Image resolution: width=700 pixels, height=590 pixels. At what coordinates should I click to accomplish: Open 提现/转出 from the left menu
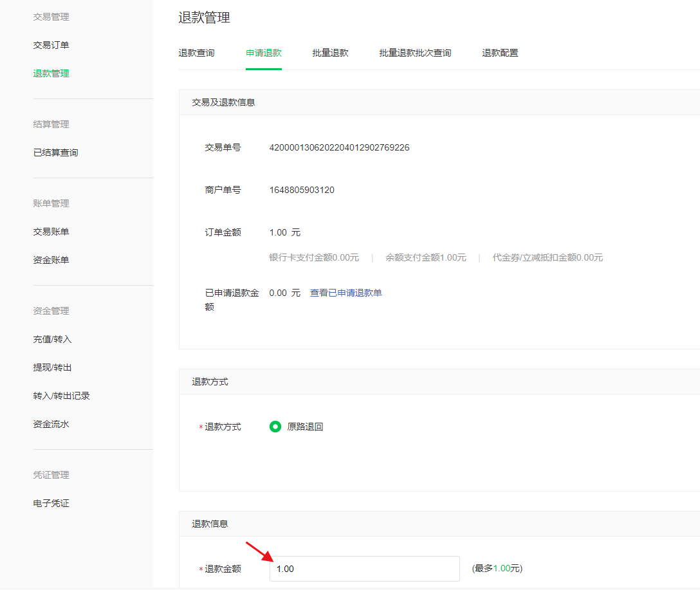pyautogui.click(x=52, y=367)
